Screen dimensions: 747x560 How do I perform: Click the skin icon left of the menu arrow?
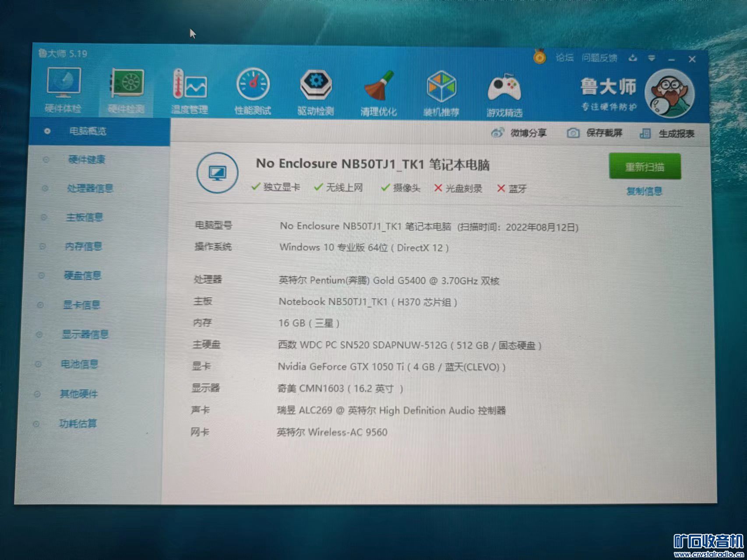point(632,58)
